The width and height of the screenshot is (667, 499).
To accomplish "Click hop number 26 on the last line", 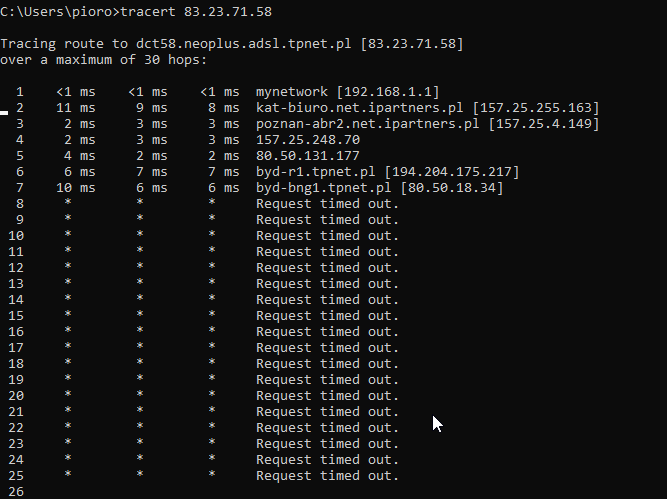I will 15,492.
